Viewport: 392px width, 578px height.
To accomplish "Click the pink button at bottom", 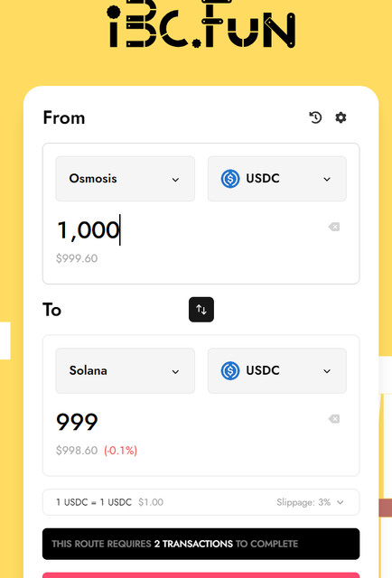I will pyautogui.click(x=201, y=575).
